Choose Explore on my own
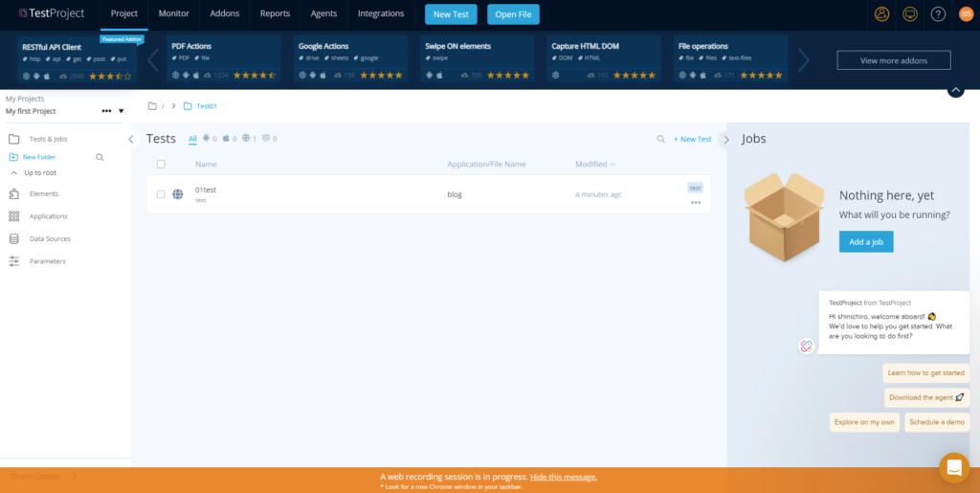The image size is (980, 493). pyautogui.click(x=864, y=422)
